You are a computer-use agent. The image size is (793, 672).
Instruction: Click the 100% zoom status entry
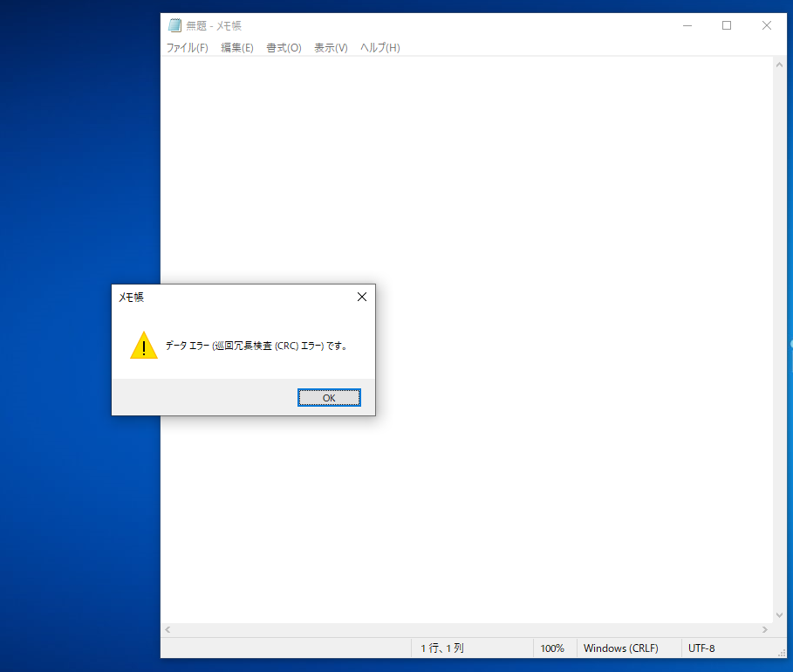[x=551, y=648]
